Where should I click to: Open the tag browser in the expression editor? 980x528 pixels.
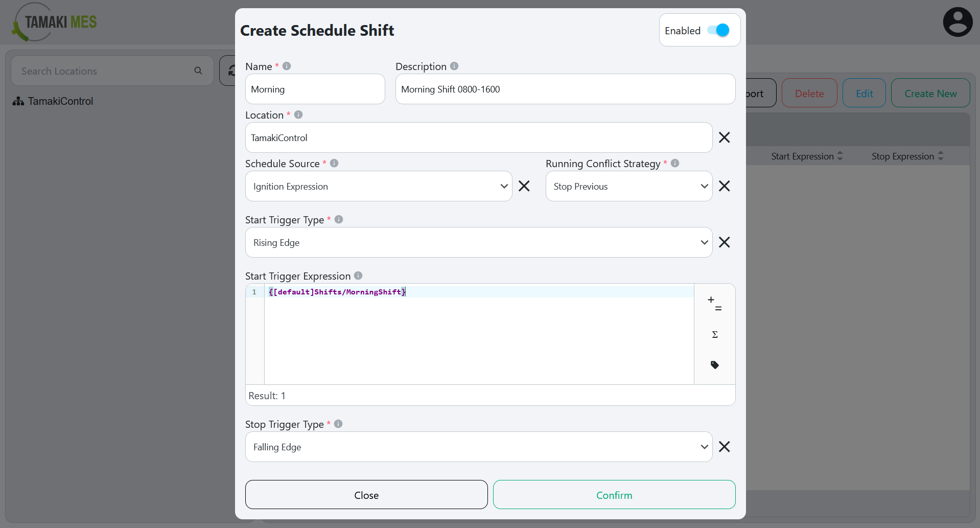pos(714,365)
